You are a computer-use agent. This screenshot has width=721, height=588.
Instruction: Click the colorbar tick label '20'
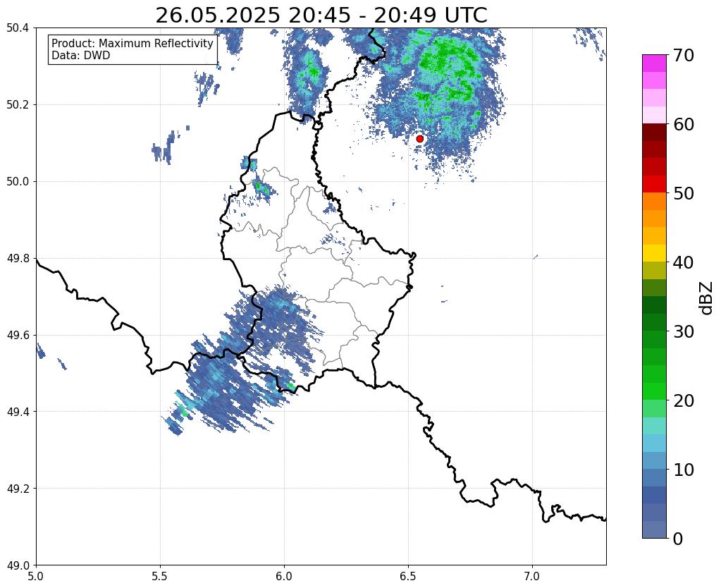pyautogui.click(x=684, y=400)
